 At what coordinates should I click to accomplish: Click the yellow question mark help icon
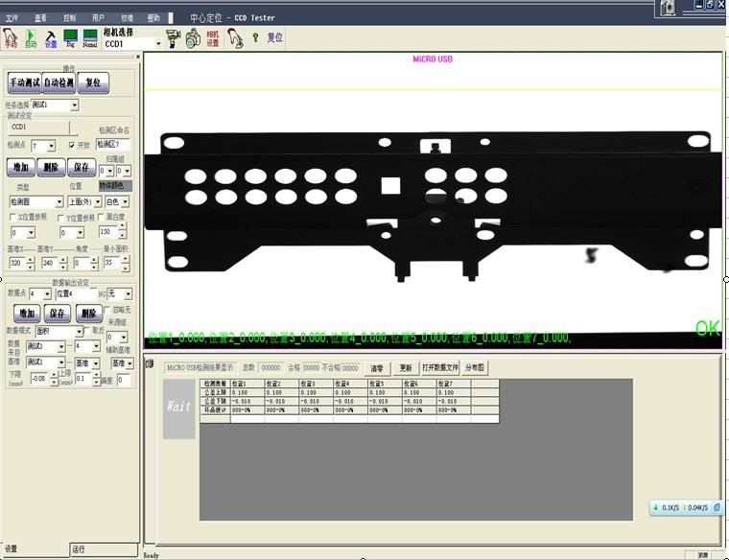[255, 37]
